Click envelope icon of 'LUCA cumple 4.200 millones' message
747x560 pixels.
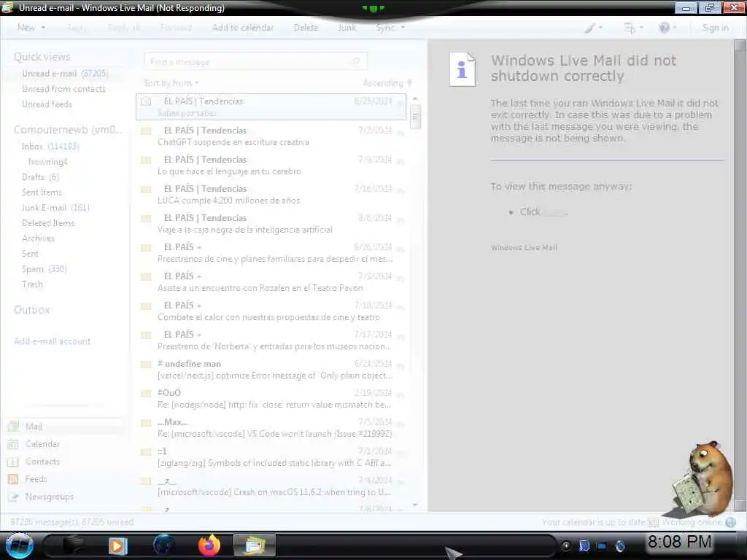pyautogui.click(x=146, y=189)
